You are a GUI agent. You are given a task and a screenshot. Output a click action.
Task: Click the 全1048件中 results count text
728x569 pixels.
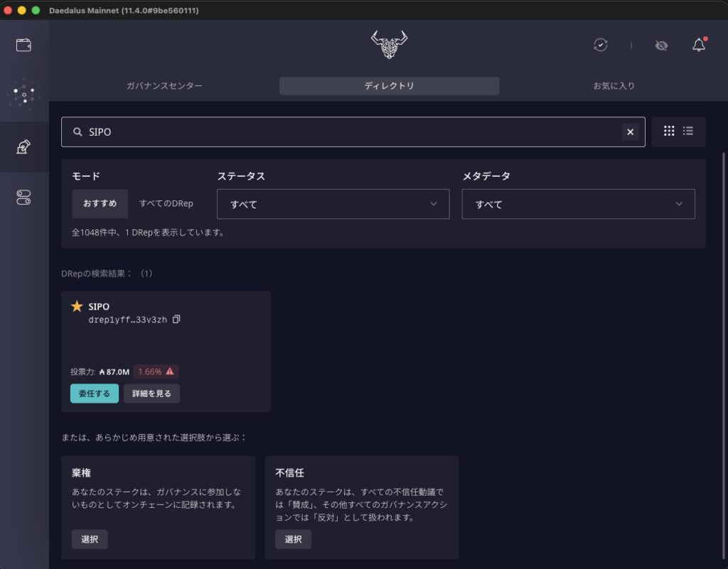click(x=148, y=232)
